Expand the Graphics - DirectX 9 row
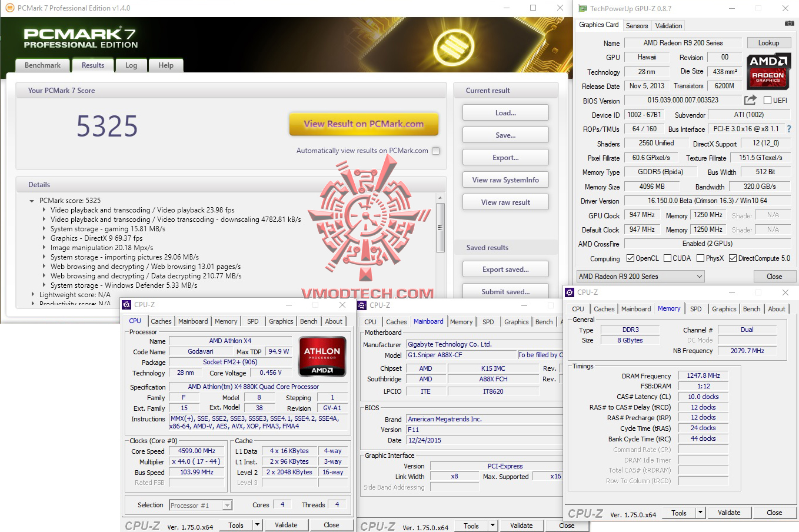Viewport: 799px width, 532px height. pyautogui.click(x=44, y=238)
